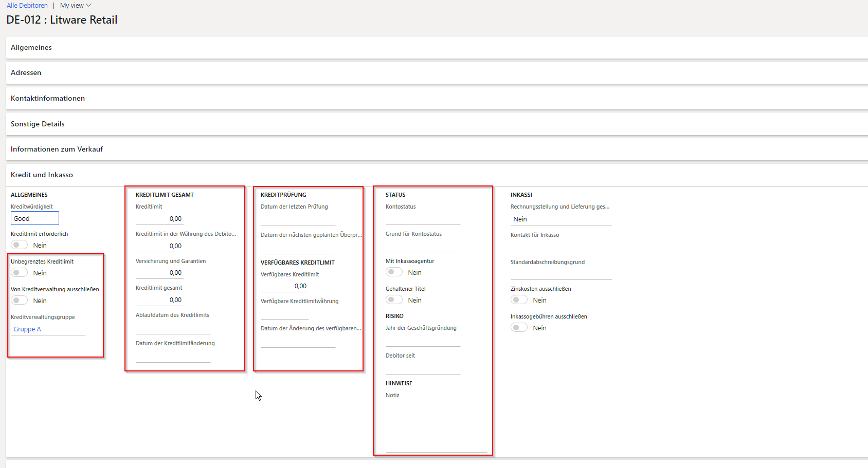Viewport: 868px width, 468px height.
Task: Navigate back to Alle Debitoren
Action: point(27,5)
